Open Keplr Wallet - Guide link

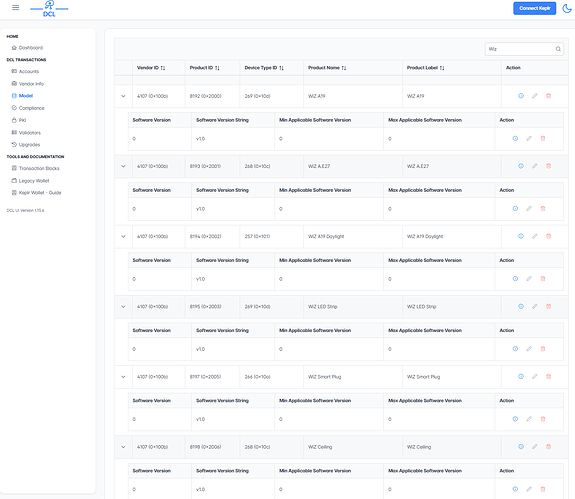[x=36, y=193]
